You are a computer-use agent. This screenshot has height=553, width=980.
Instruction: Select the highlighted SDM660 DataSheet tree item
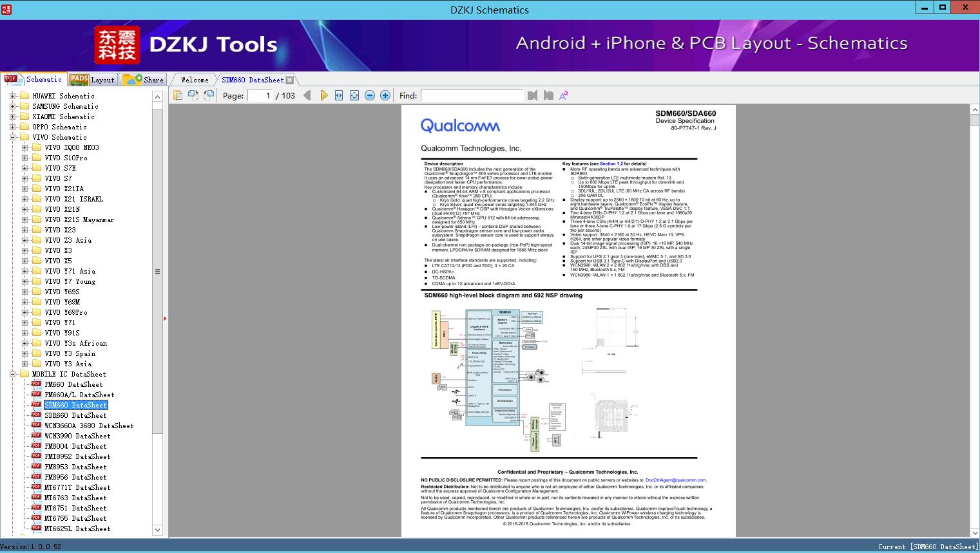(x=75, y=405)
